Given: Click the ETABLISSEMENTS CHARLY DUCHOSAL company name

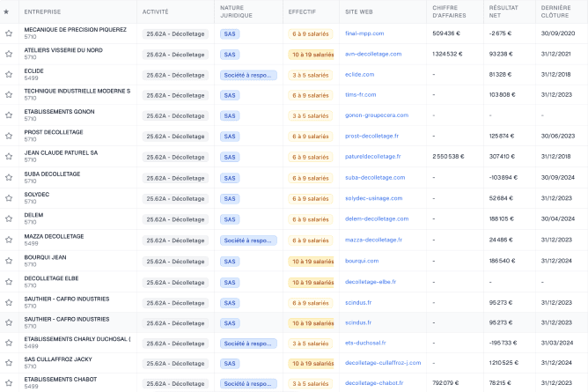Looking at the screenshot, I should pyautogui.click(x=77, y=339).
